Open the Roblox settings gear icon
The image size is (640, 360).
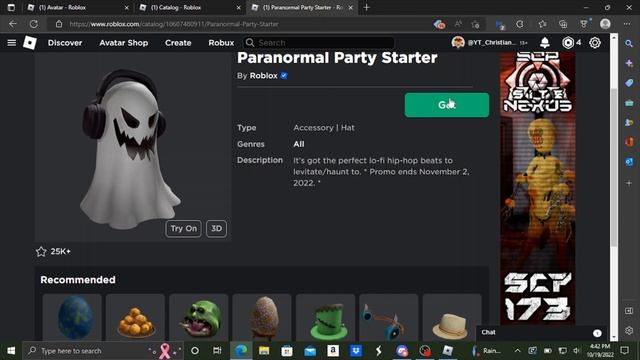tap(595, 42)
